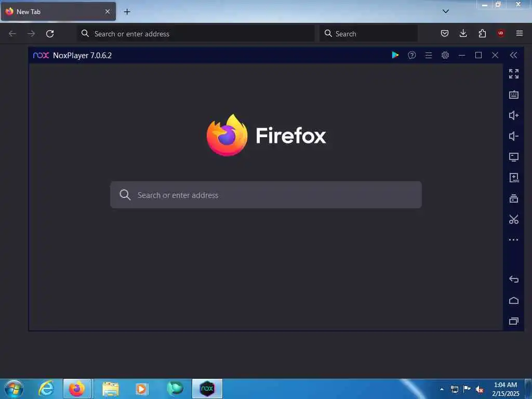The image size is (532, 399).
Task: Install APK file via NoxPlayer sidebar
Action: tap(514, 178)
